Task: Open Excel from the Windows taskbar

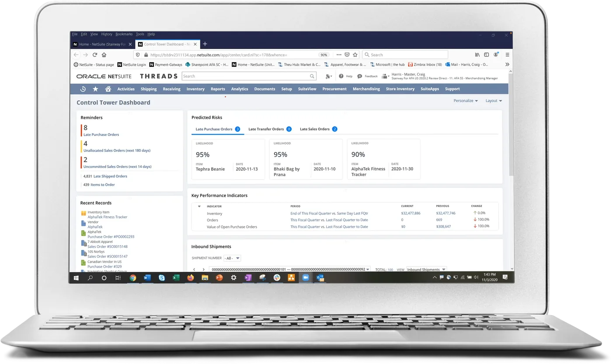Action: pos(176,277)
